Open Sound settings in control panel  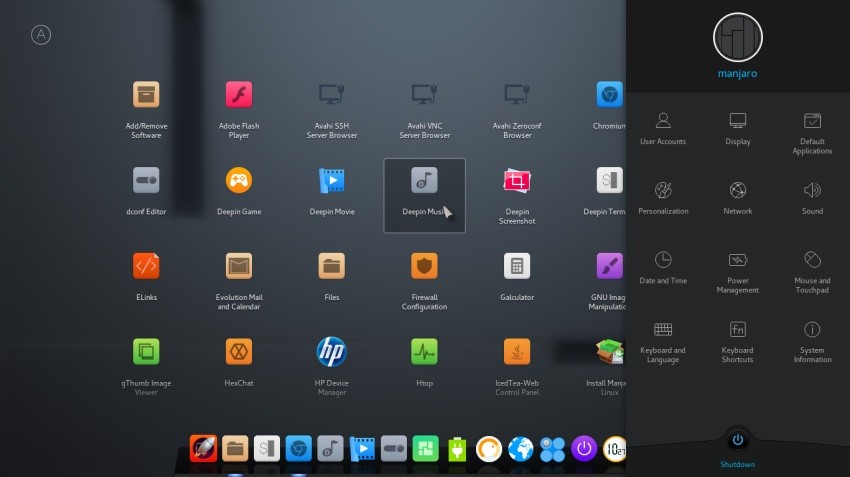point(812,198)
